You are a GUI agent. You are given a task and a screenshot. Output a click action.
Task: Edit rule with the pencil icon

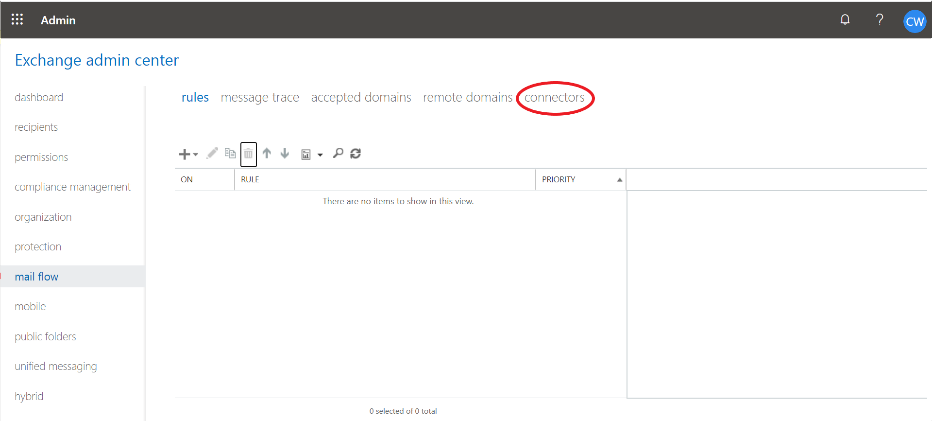pyautogui.click(x=212, y=153)
